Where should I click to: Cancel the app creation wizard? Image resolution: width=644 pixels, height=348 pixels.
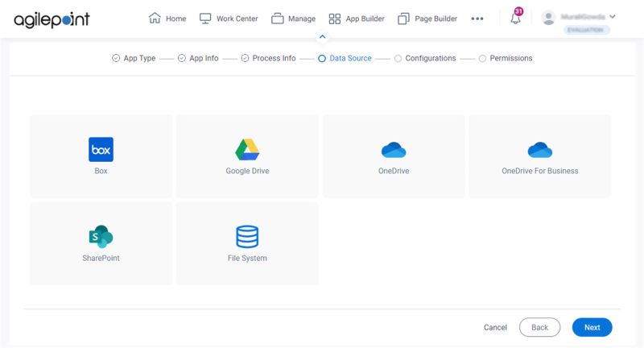tap(495, 327)
